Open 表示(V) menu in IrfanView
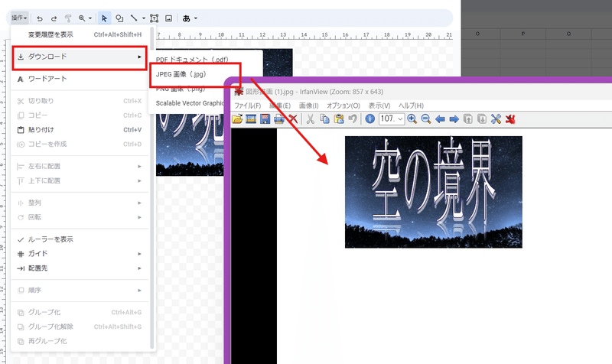Screen dimensions: 612x364 click(x=379, y=106)
